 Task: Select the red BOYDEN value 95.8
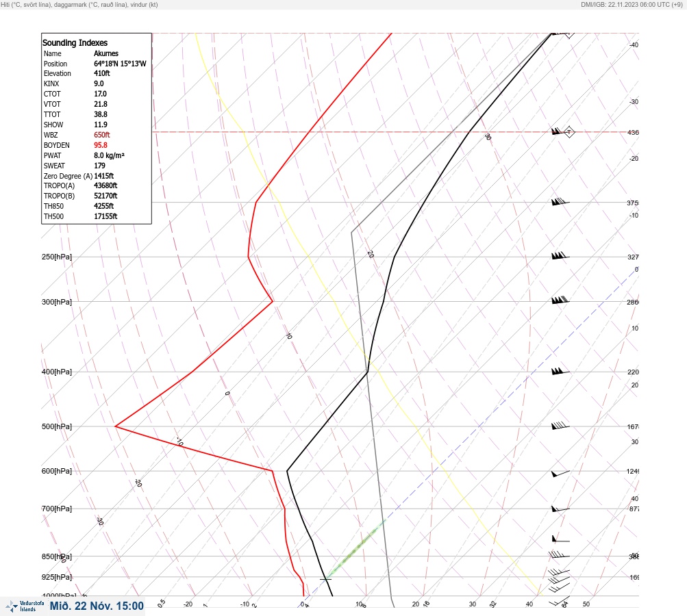100,145
